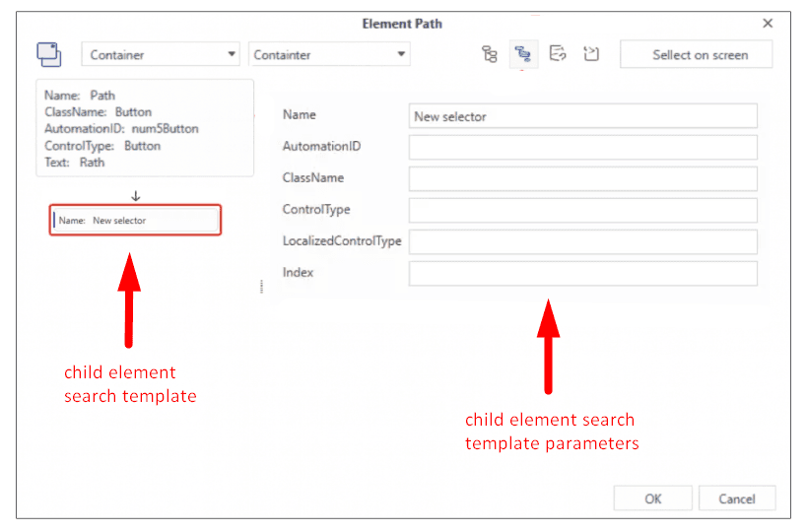Confirm with the OK button

tap(653, 499)
